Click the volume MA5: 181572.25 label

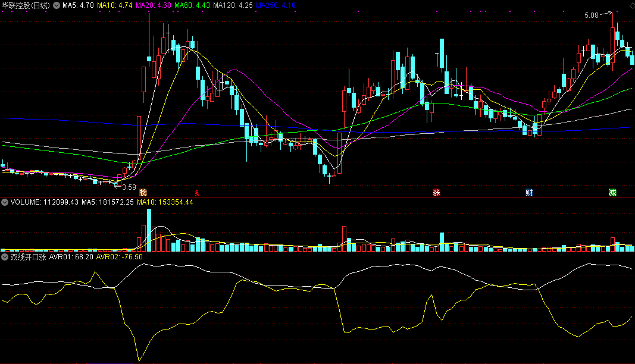point(108,202)
